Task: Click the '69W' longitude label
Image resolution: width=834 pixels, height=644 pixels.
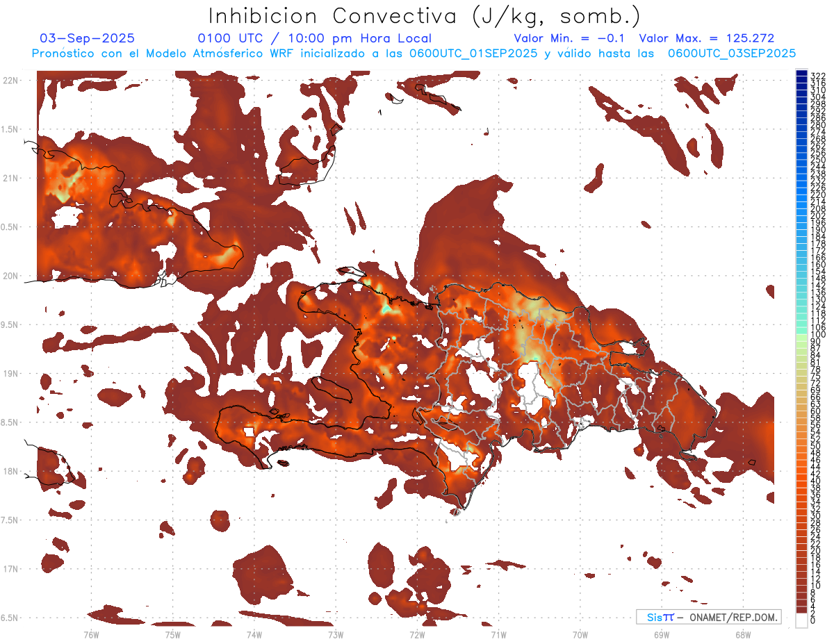Action: (661, 634)
